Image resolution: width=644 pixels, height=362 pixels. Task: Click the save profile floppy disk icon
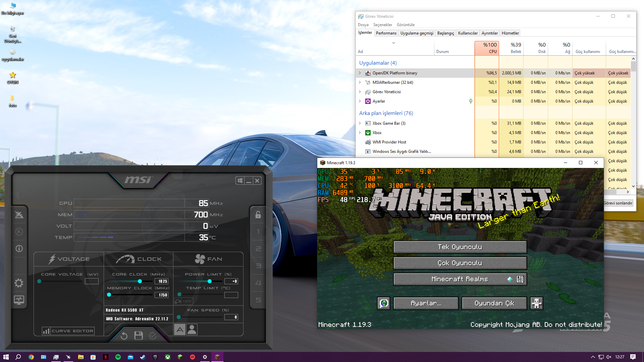click(139, 336)
